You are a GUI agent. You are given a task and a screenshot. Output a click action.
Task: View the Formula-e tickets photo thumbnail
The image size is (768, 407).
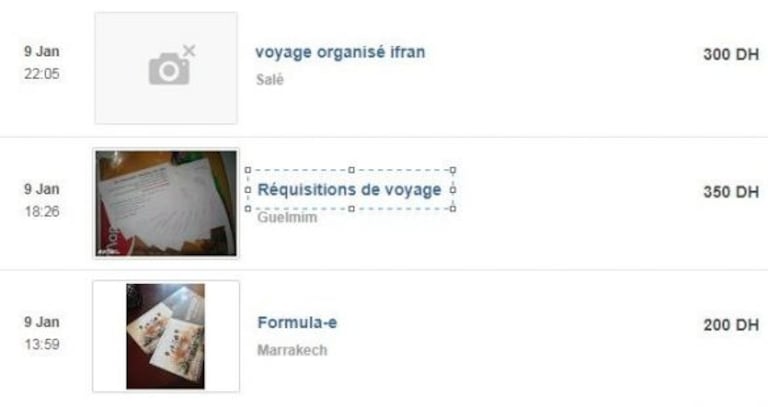[x=166, y=336]
